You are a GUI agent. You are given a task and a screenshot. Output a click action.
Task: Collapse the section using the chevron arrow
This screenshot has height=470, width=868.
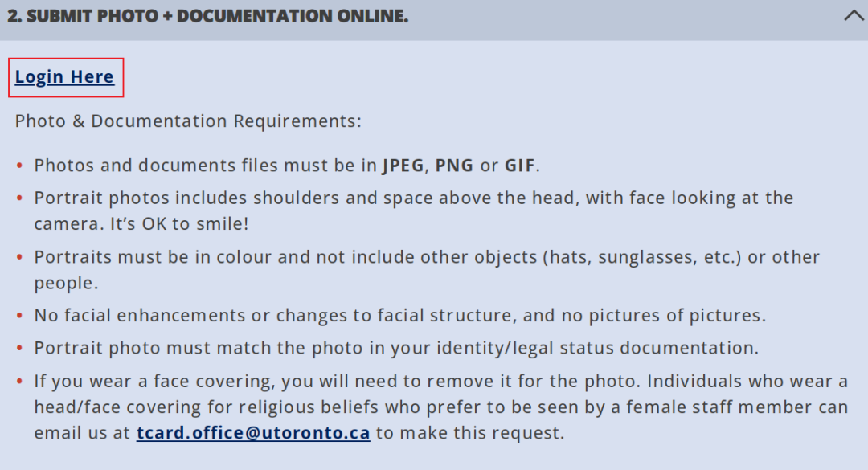click(854, 16)
